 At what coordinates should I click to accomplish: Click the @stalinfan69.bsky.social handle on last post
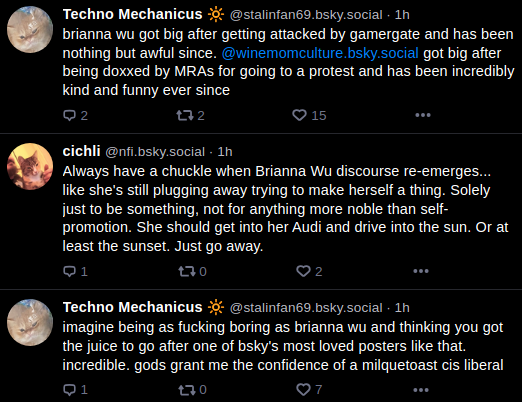(306, 308)
